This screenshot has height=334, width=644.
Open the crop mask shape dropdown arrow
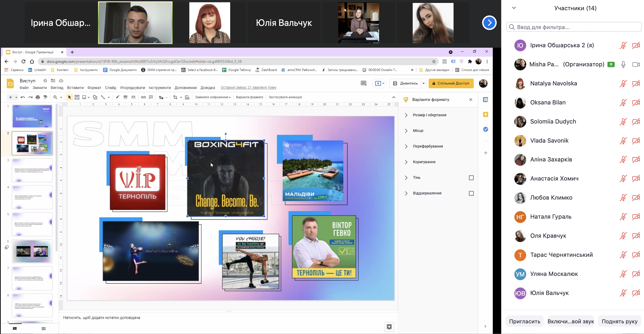[x=181, y=97]
